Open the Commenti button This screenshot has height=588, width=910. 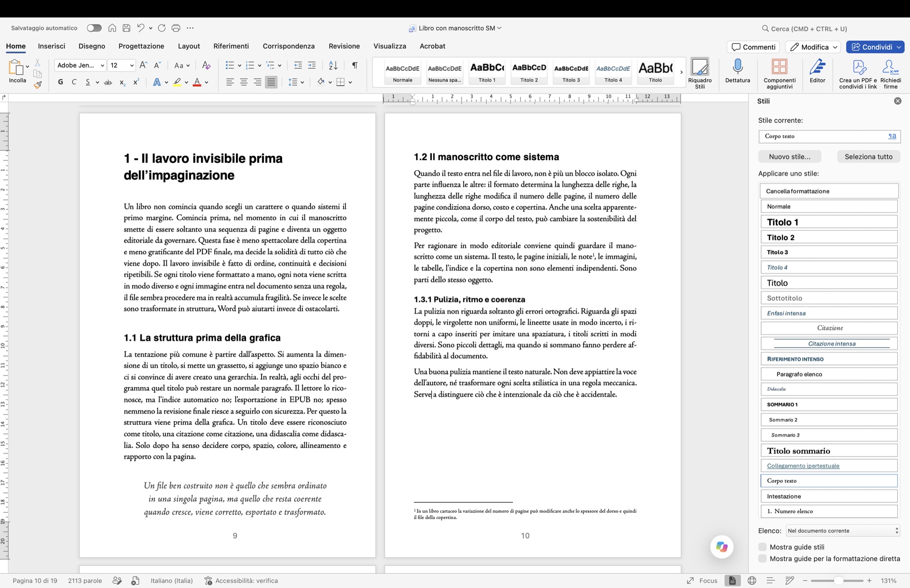click(753, 47)
